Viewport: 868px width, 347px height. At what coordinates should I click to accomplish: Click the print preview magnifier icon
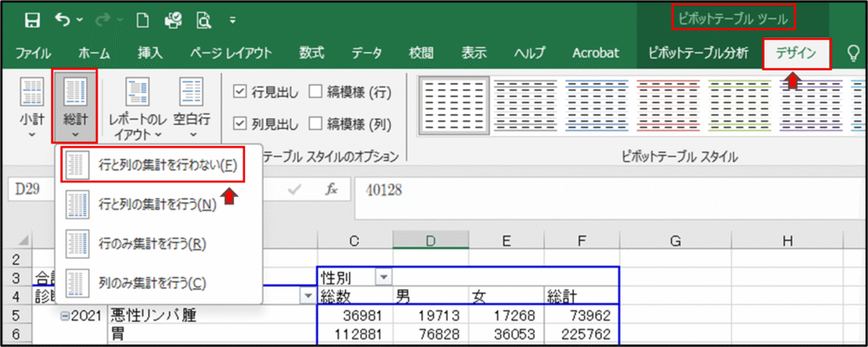204,19
